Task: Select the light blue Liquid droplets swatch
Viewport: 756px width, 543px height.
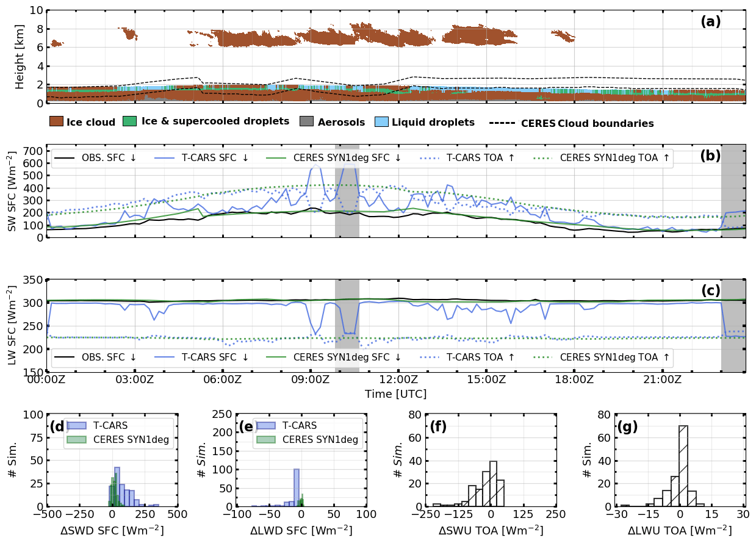Action: pos(381,121)
